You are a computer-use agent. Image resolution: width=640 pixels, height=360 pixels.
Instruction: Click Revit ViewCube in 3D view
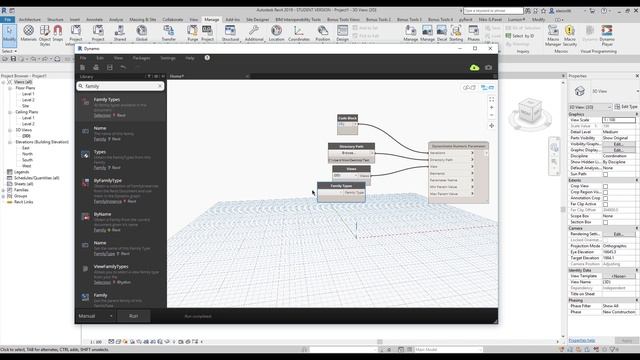(x=530, y=111)
